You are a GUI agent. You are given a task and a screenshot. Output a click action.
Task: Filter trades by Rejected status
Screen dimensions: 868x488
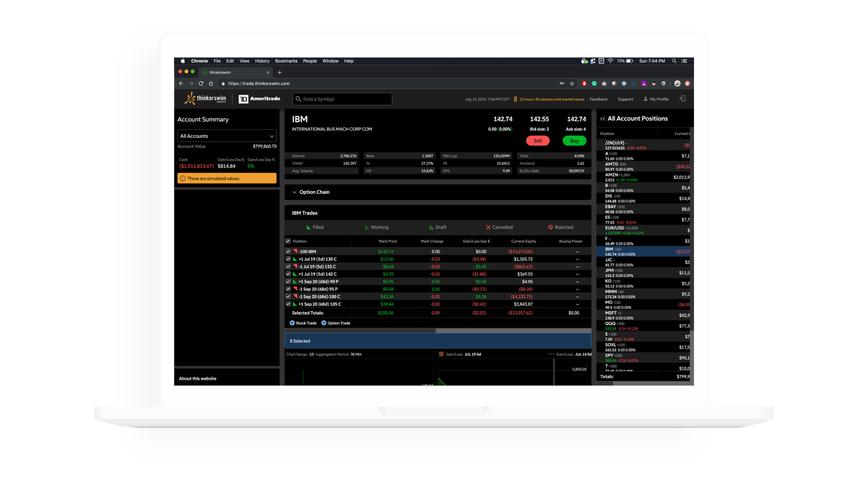tap(561, 227)
